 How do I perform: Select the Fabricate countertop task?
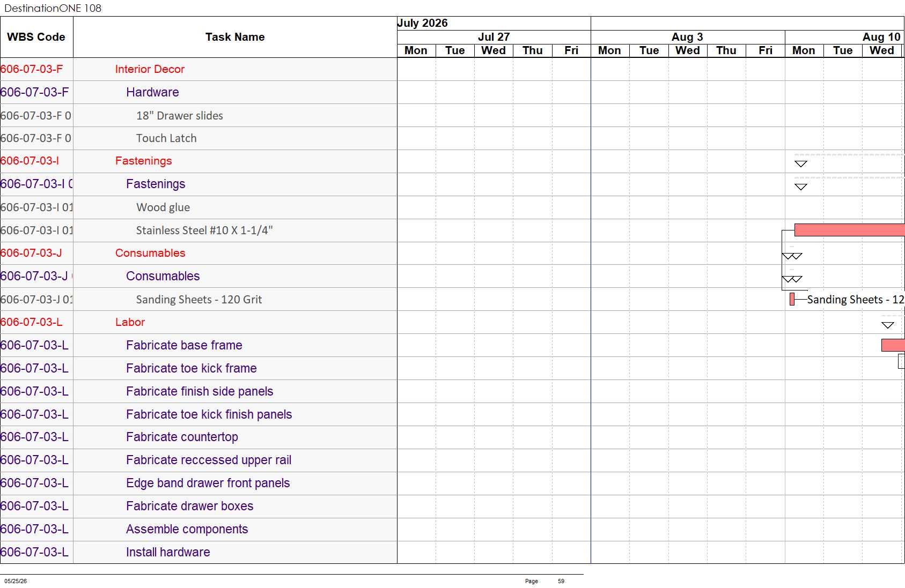tap(182, 437)
